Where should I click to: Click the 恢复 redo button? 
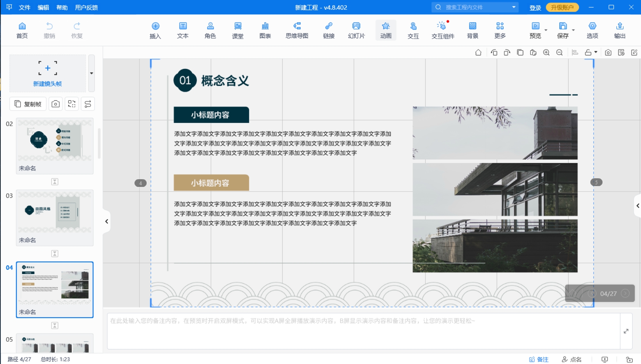pyautogui.click(x=77, y=30)
